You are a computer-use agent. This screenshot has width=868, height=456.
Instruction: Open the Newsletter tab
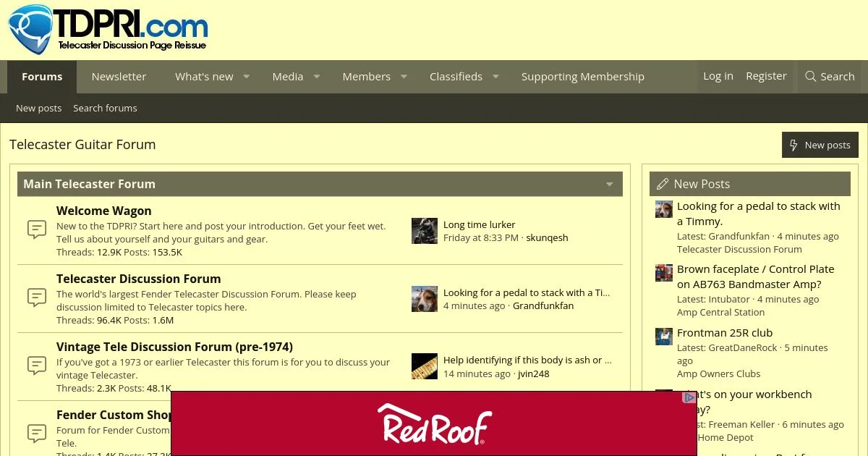[x=119, y=77]
